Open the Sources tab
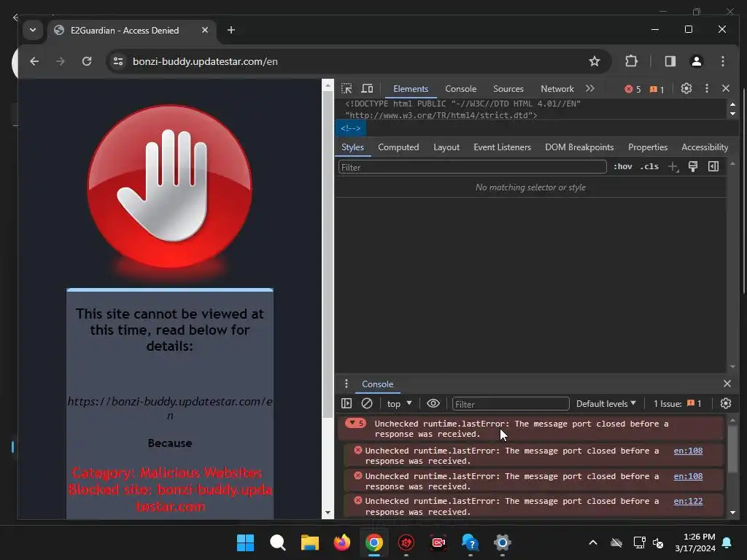 [x=508, y=88]
